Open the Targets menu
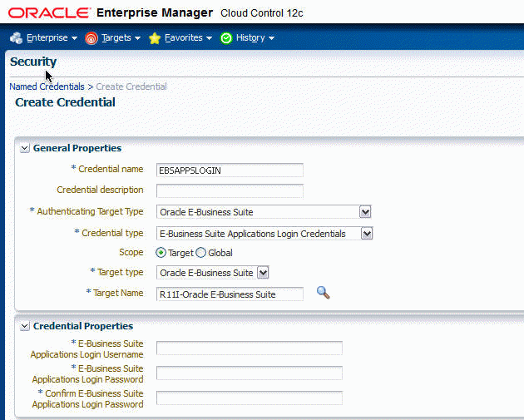The width and height of the screenshot is (524, 420). [x=121, y=37]
